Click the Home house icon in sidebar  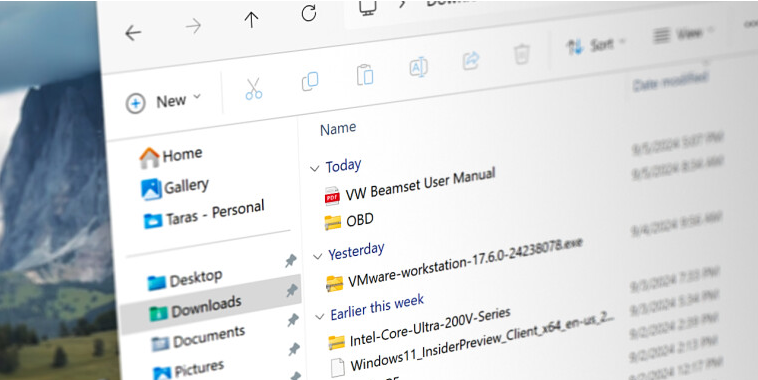click(x=149, y=158)
